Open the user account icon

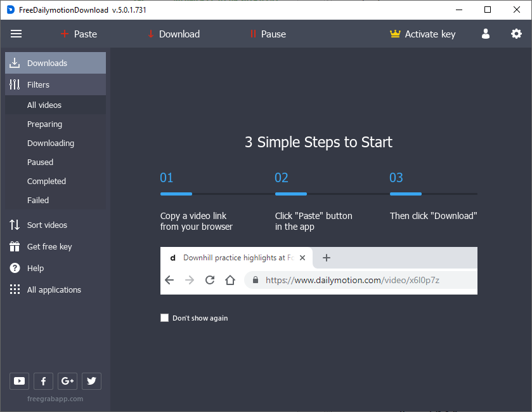click(486, 34)
